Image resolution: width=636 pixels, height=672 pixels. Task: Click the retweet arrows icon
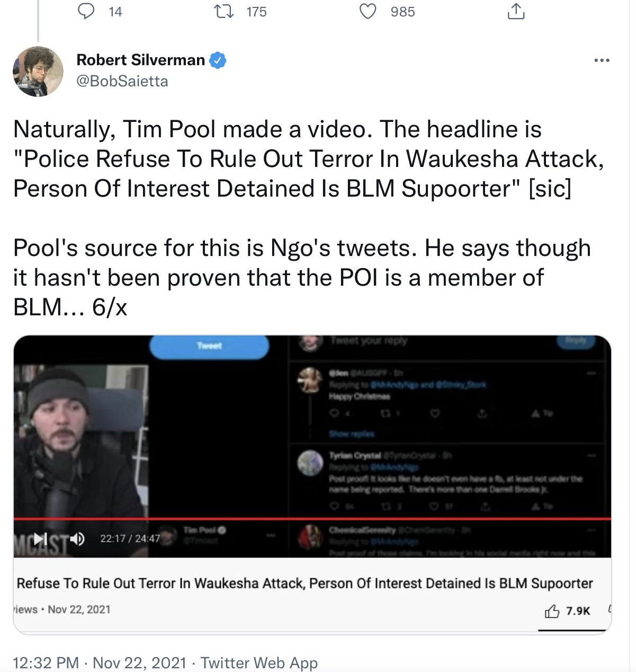click(x=223, y=11)
